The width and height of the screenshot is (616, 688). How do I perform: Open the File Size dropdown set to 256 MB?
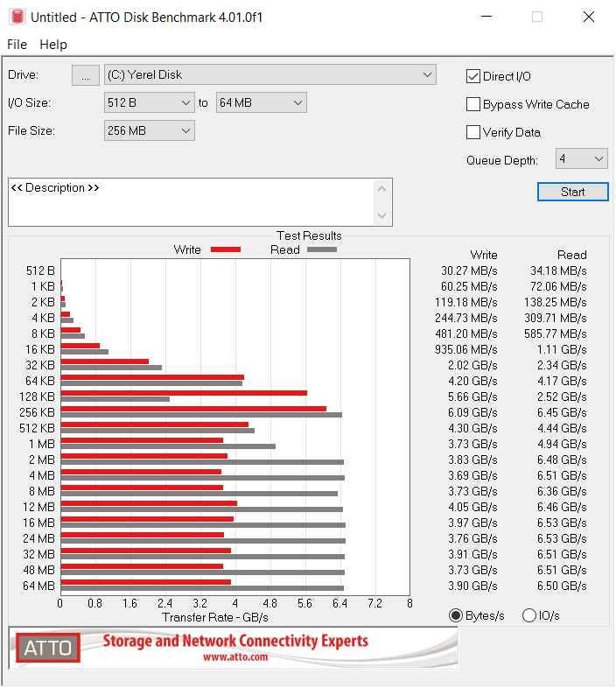(x=149, y=130)
